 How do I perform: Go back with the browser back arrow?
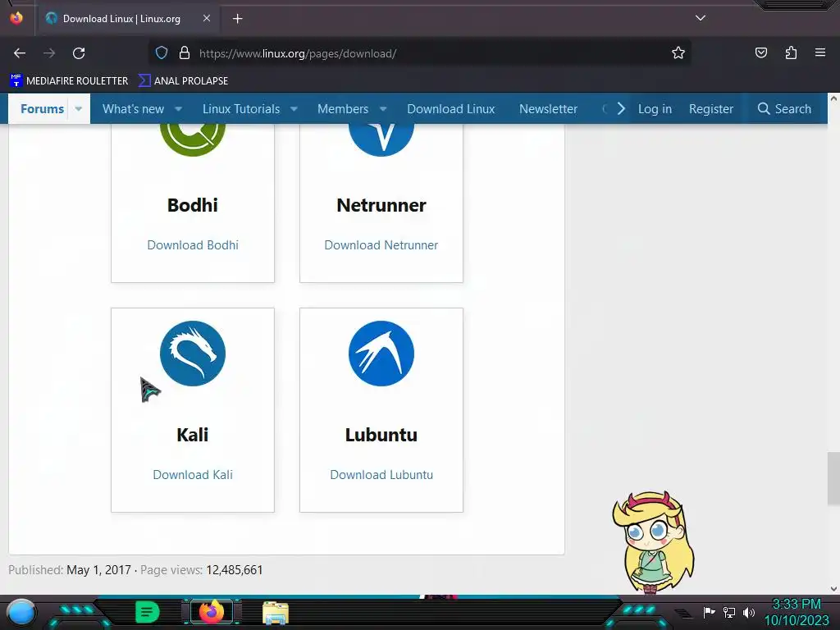click(20, 53)
